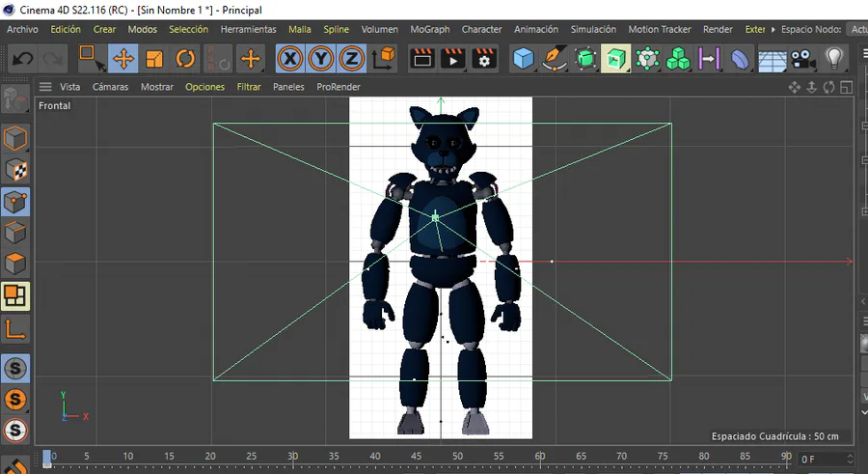This screenshot has height=474, width=868.
Task: Add a Floor environment object
Action: [x=772, y=59]
